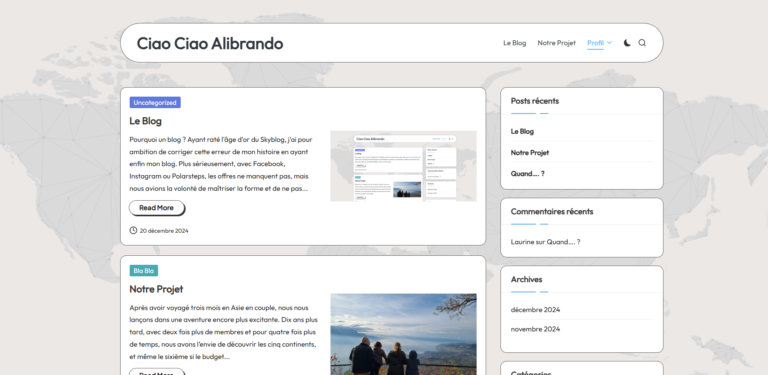
Task: Open Quand.... ? under Posts récents
Action: coord(528,173)
